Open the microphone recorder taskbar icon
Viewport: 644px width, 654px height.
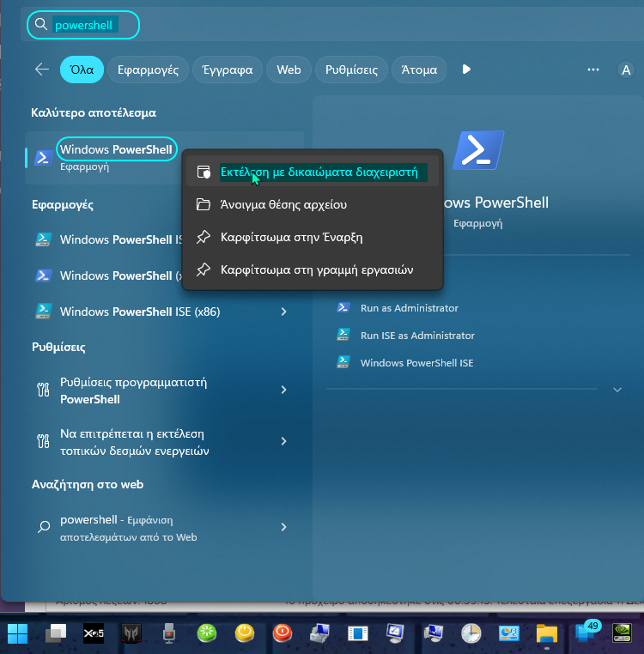[x=169, y=633]
